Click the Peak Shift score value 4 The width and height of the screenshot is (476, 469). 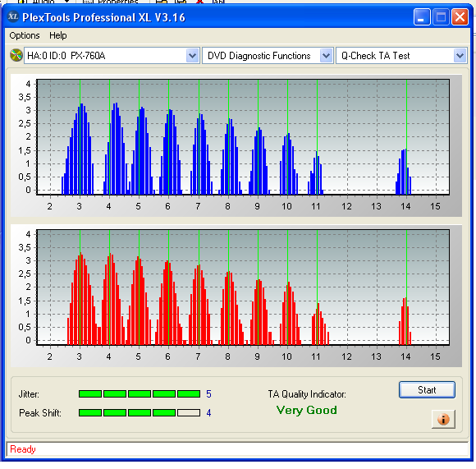(208, 413)
